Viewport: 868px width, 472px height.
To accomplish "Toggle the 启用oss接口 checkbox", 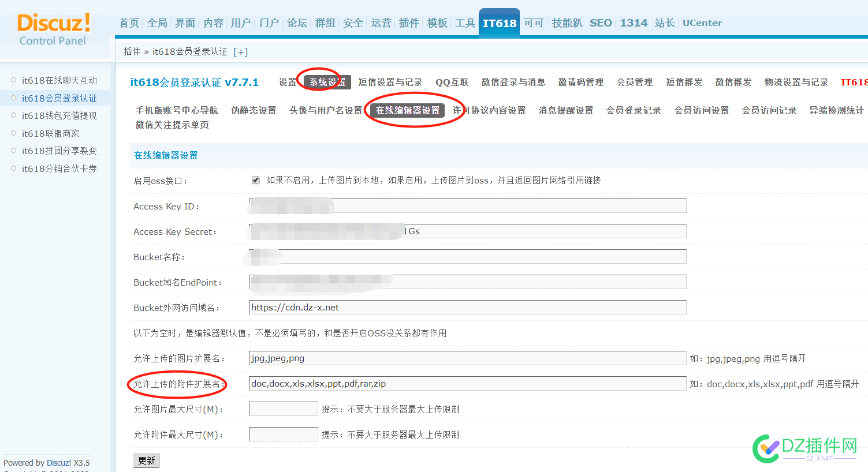I will point(256,180).
